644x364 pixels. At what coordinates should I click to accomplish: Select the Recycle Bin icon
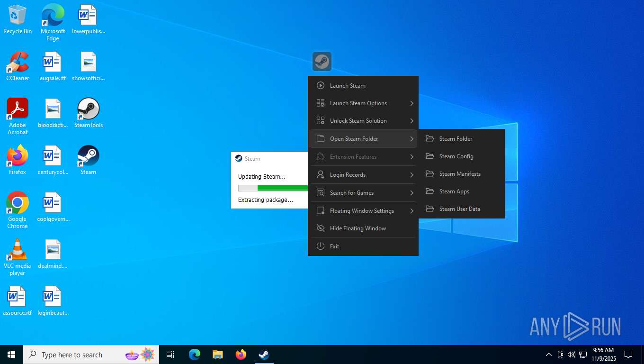pos(18,19)
